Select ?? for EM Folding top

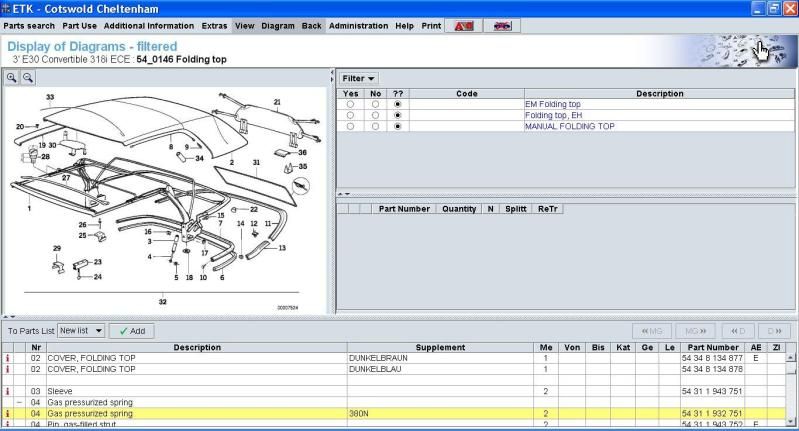pos(398,104)
